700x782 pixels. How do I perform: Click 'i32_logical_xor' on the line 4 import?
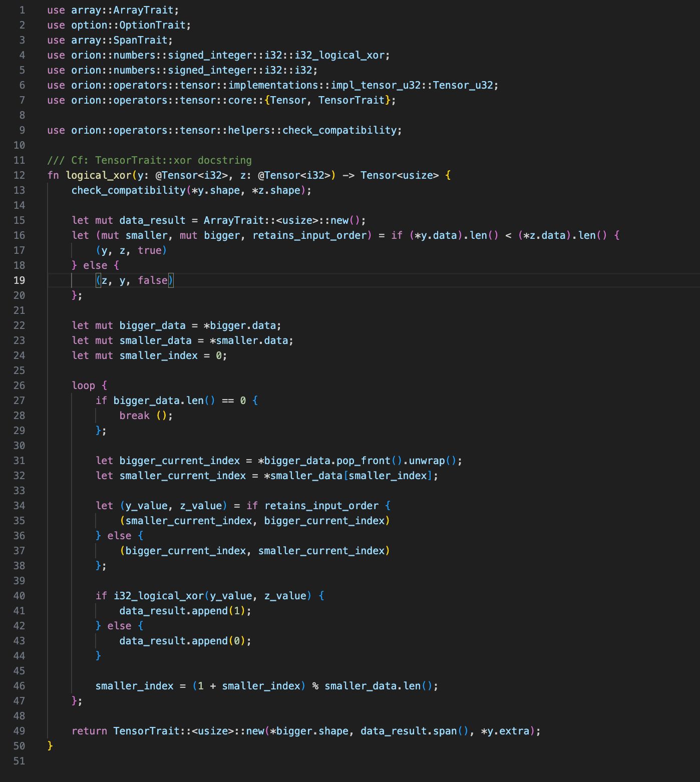(x=339, y=55)
